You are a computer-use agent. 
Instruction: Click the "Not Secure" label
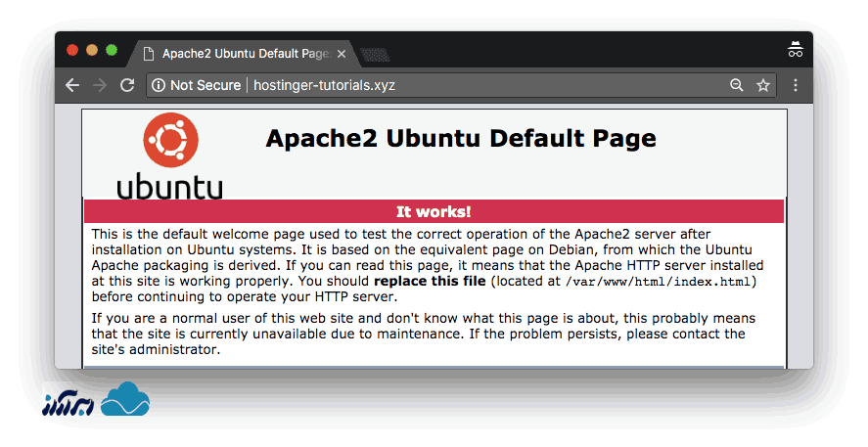pyautogui.click(x=205, y=85)
